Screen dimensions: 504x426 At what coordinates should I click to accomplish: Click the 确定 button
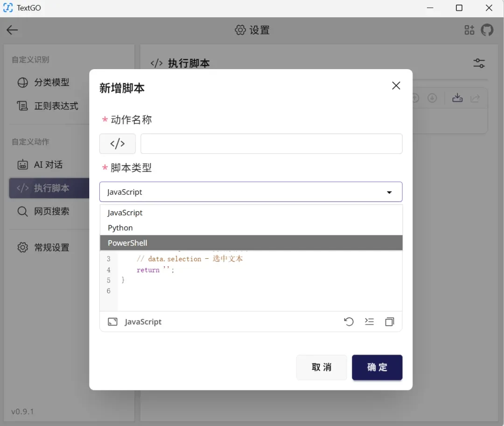point(377,368)
